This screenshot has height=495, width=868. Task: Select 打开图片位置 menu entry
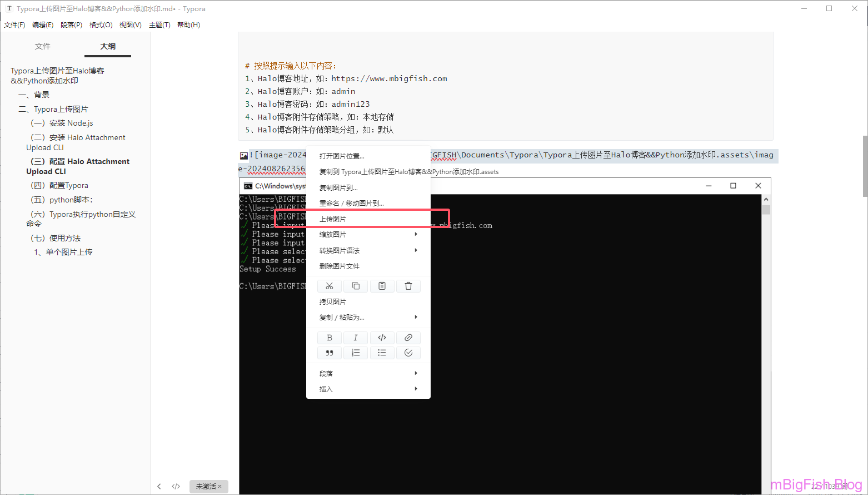368,156
